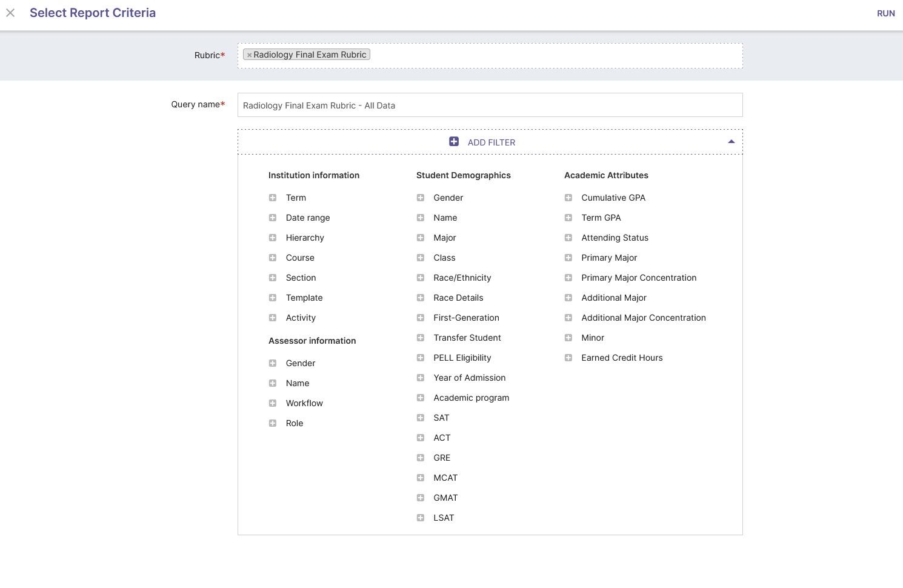The image size is (903, 588).
Task: Click the ADD FILTER plus icon
Action: 454,141
